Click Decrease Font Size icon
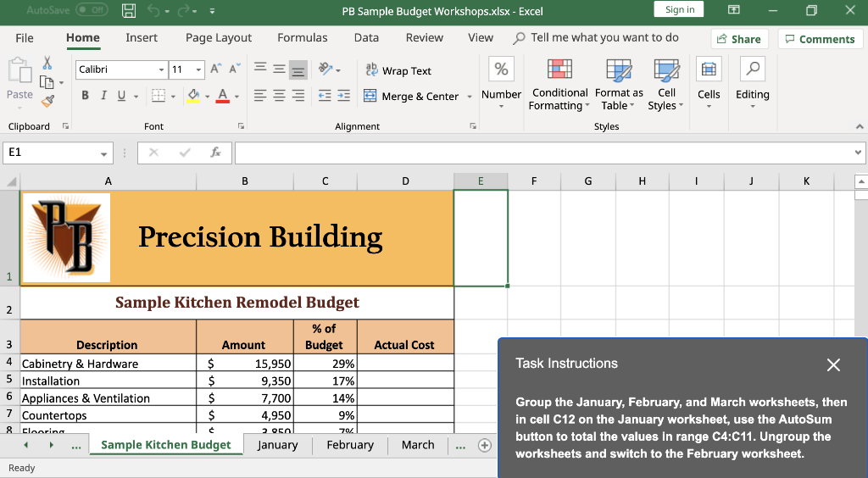The image size is (868, 478). point(234,69)
